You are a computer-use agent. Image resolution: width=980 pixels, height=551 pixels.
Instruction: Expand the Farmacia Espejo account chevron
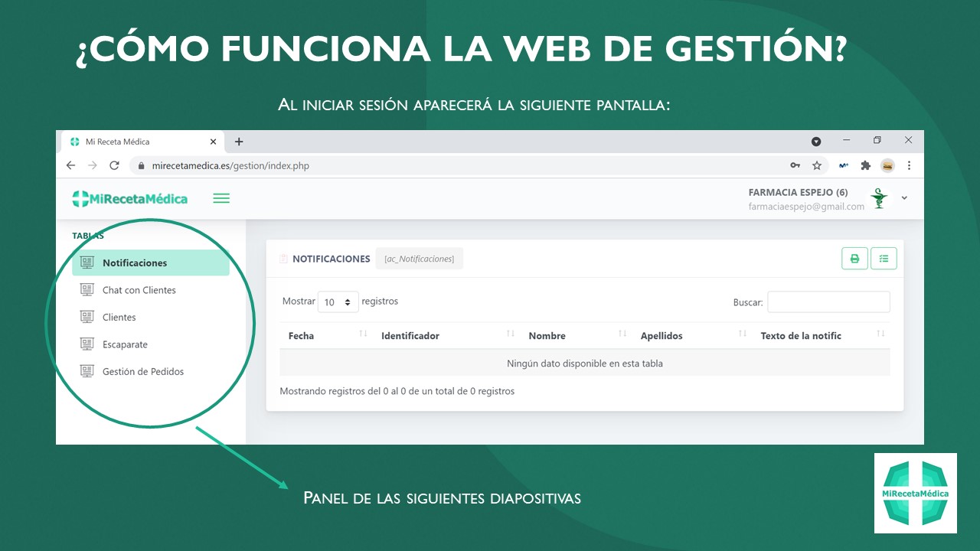904,198
